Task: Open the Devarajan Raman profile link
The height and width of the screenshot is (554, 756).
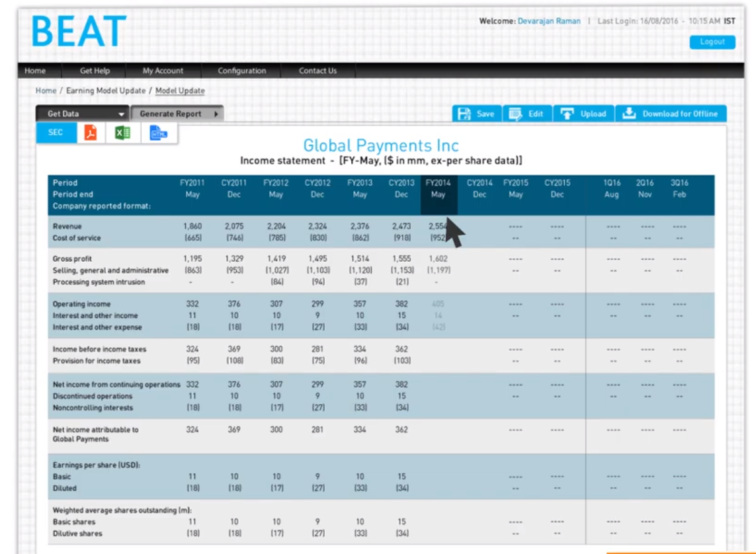Action: pos(549,21)
